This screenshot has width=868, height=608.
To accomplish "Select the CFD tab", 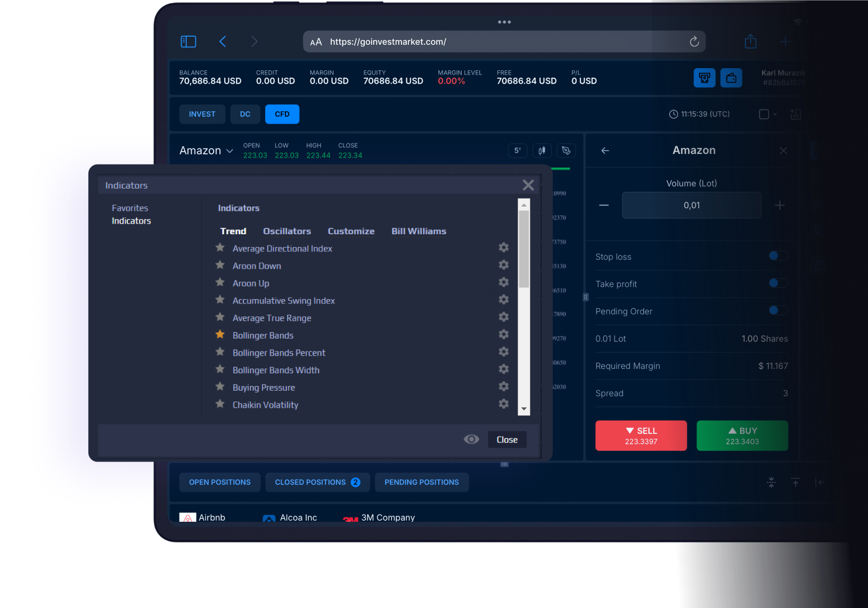I will 282,114.
